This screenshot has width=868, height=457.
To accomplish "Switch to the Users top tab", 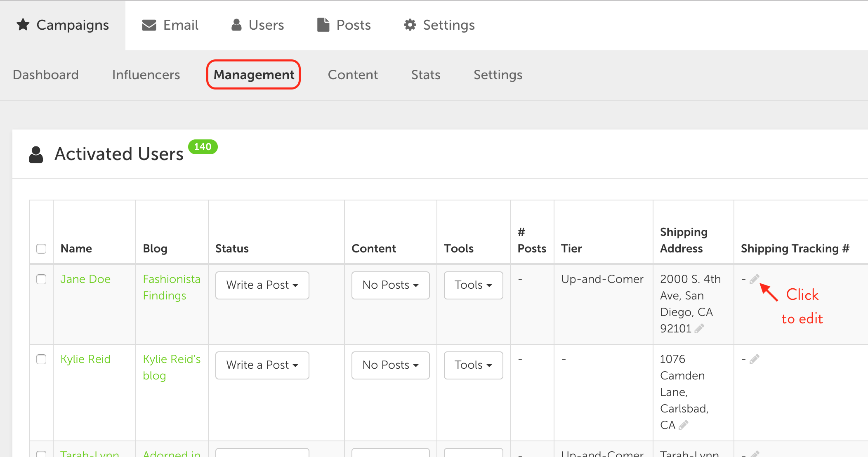I will pyautogui.click(x=258, y=25).
